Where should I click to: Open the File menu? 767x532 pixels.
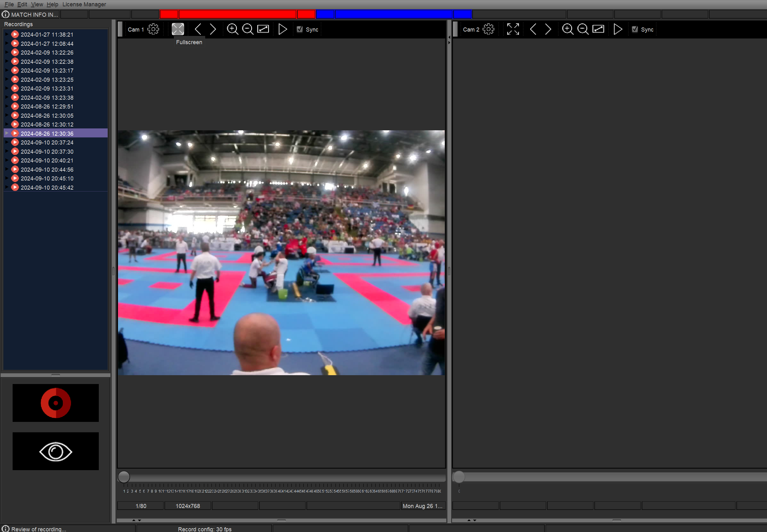coord(9,4)
